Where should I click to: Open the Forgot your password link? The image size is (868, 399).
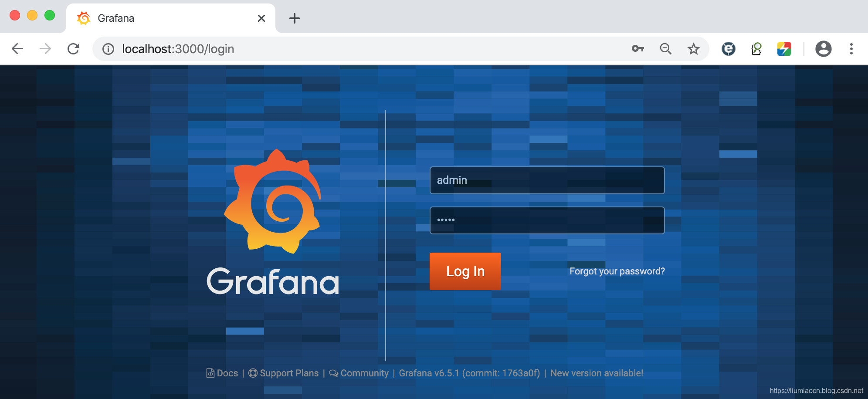[x=617, y=271]
